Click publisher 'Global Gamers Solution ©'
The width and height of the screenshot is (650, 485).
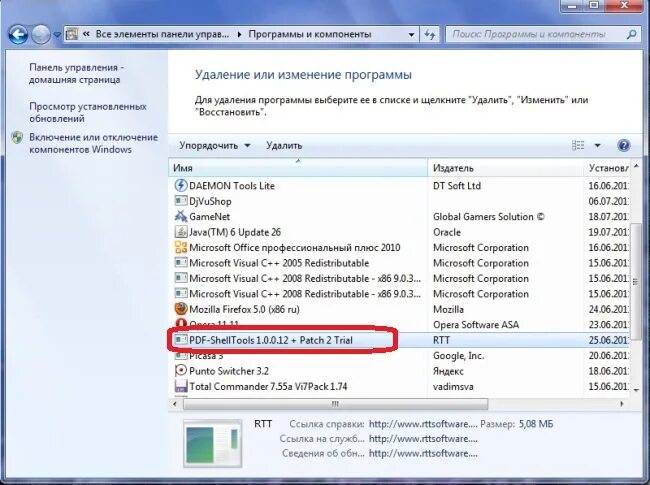click(x=489, y=217)
